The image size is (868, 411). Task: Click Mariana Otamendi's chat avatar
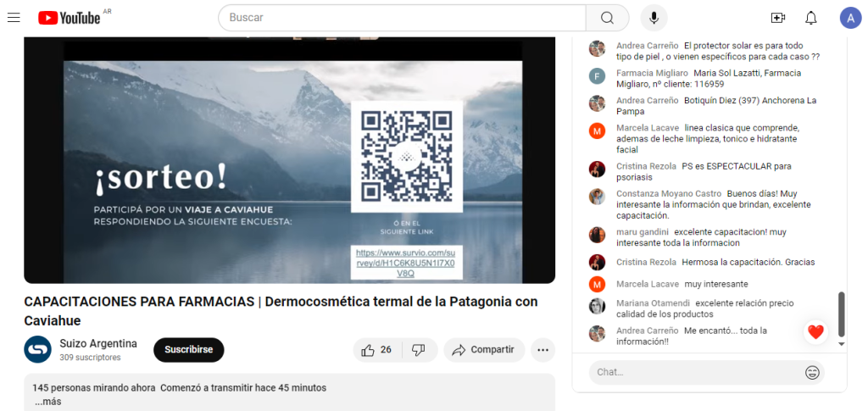pos(597,306)
